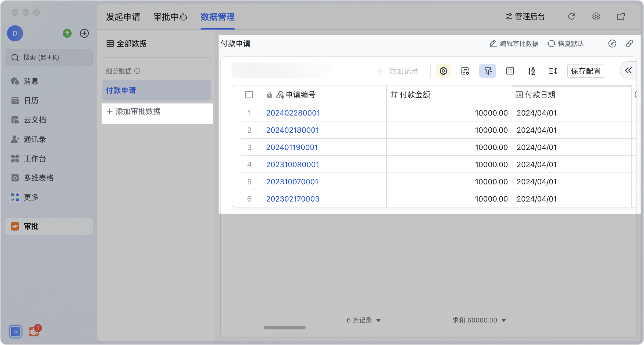644x345 pixels.
Task: Open table settings gear icon
Action: pyautogui.click(x=443, y=71)
